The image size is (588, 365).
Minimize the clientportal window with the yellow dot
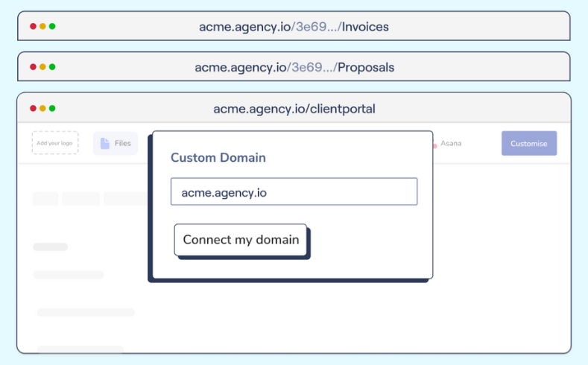point(42,108)
